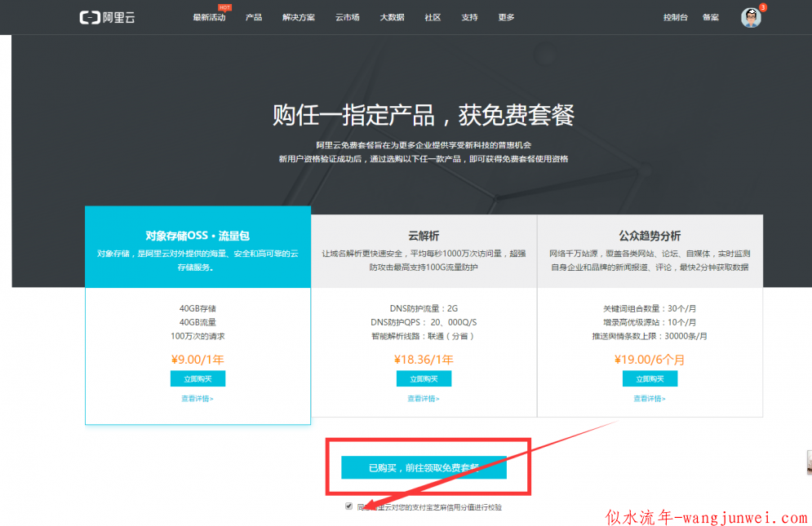Image resolution: width=812 pixels, height=526 pixels.
Task: Select the 云解析 card title
Action: (424, 236)
